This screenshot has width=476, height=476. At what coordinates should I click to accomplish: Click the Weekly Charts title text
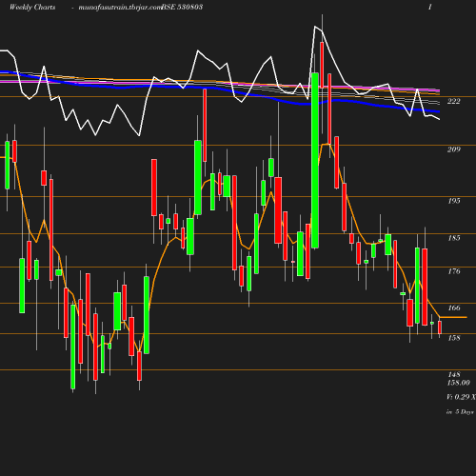[32, 7]
